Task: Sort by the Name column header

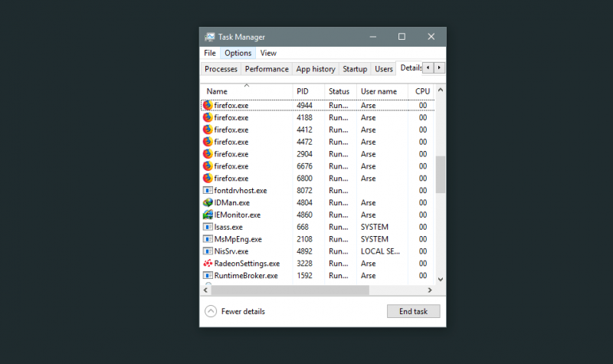Action: click(246, 91)
